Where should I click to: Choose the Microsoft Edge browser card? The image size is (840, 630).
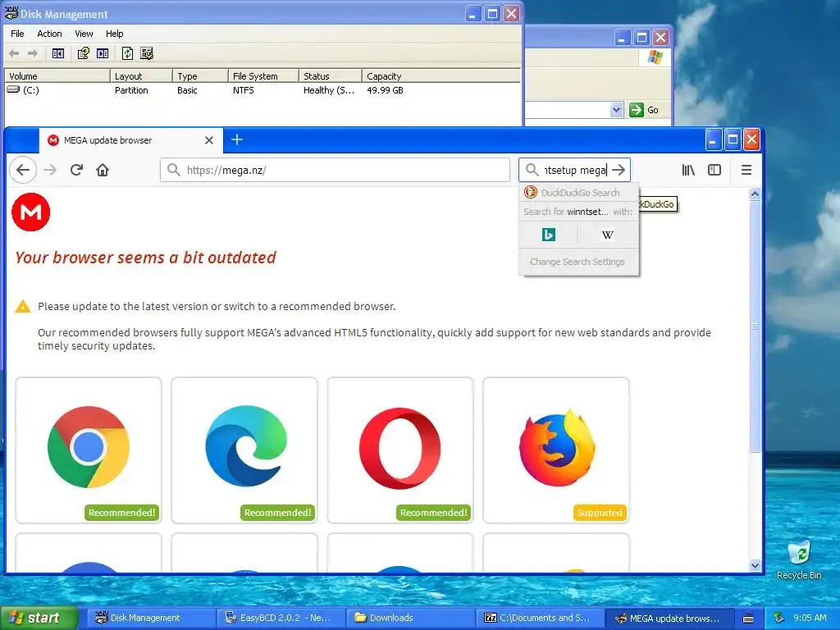(x=244, y=450)
